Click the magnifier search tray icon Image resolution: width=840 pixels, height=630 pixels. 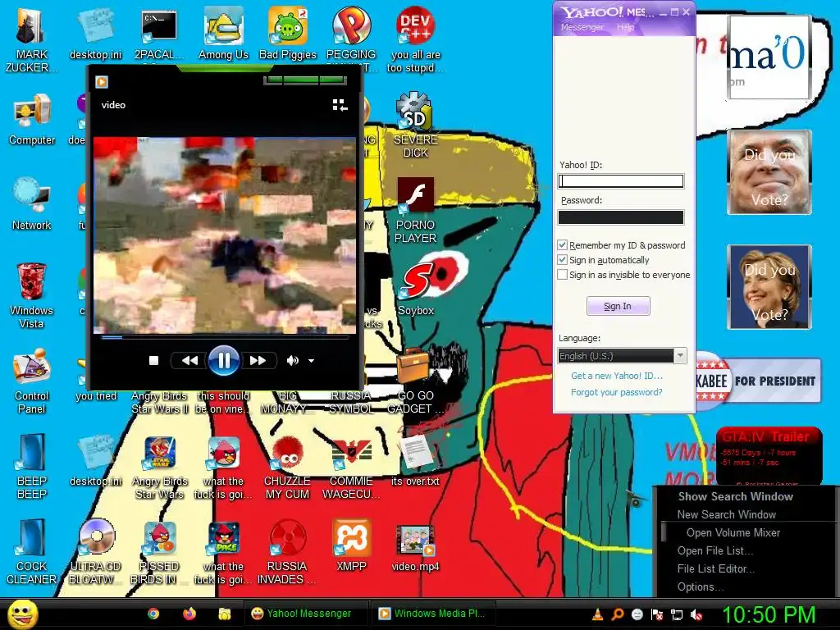[x=618, y=614]
